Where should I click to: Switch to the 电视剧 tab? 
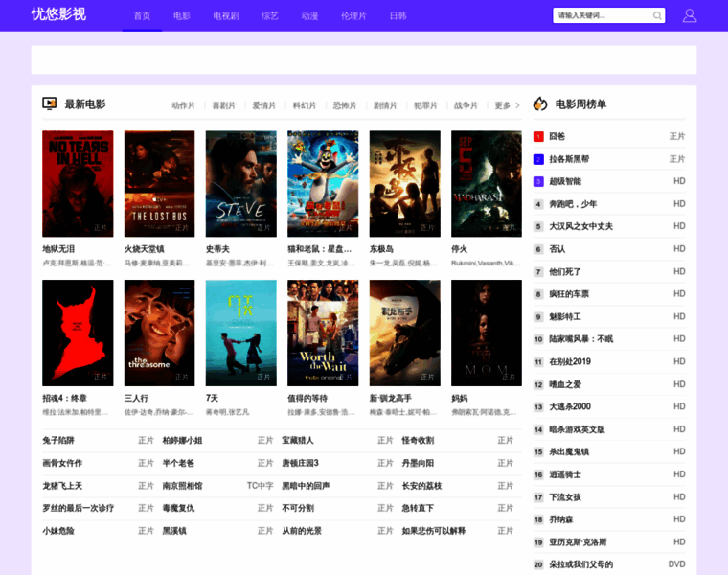(226, 16)
